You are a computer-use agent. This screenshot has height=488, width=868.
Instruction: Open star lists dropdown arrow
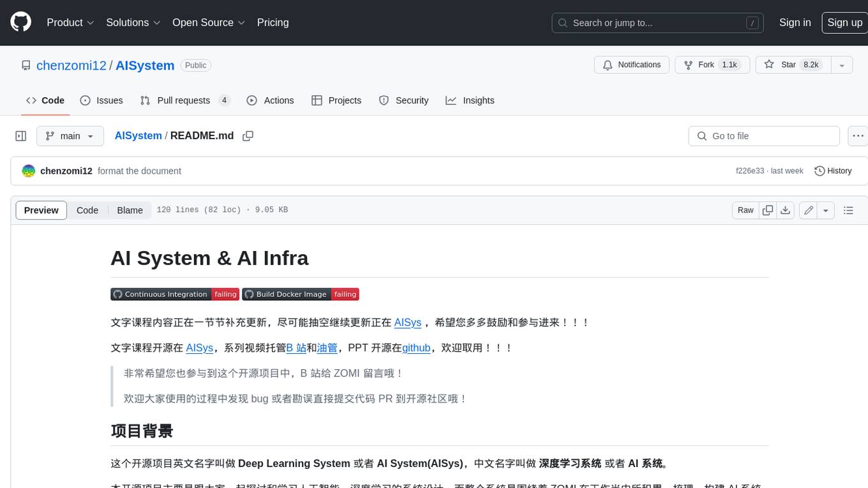(x=842, y=65)
